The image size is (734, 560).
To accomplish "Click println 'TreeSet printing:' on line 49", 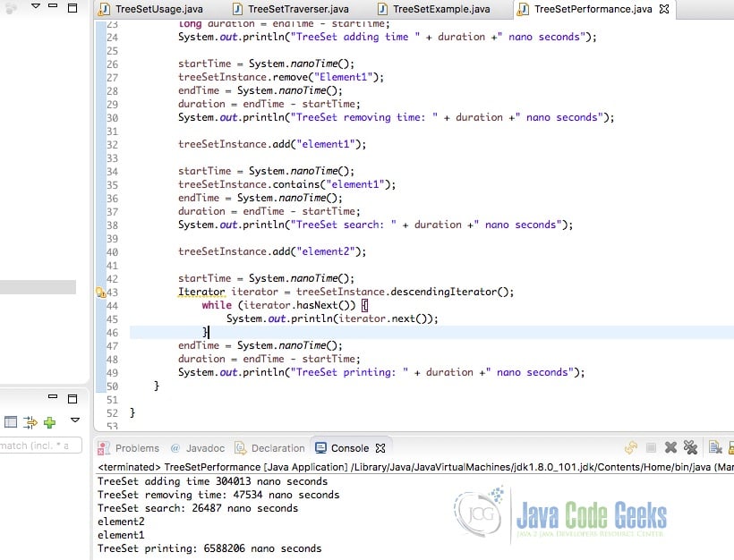I will click(381, 372).
